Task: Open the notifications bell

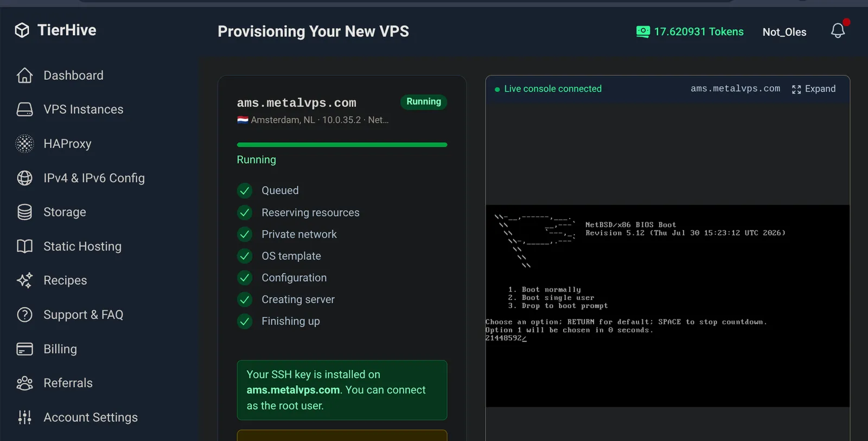Action: point(838,30)
